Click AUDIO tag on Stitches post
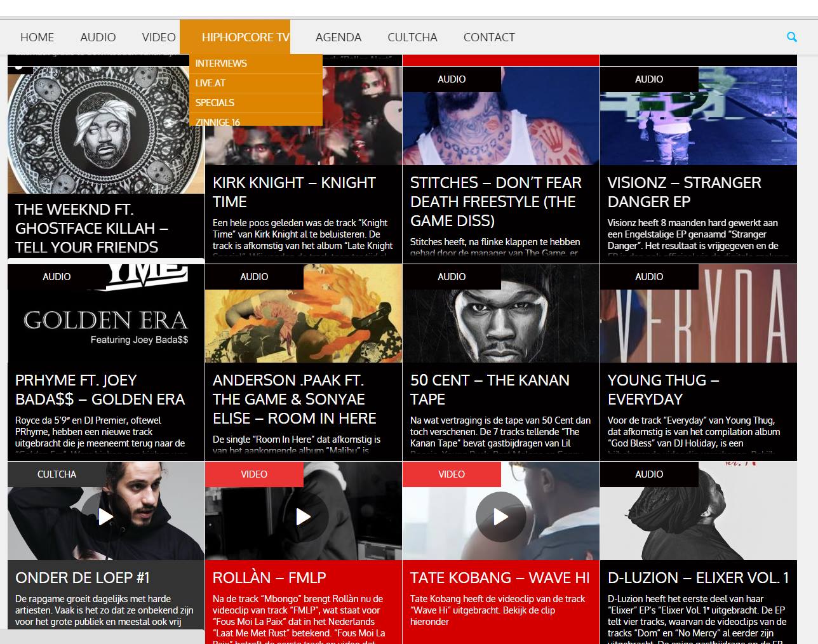The image size is (818, 644). pos(452,79)
